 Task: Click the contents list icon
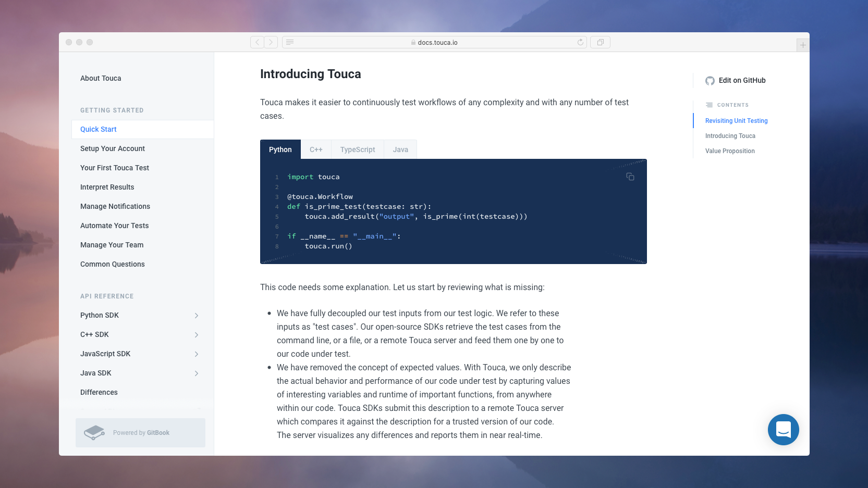click(x=709, y=105)
